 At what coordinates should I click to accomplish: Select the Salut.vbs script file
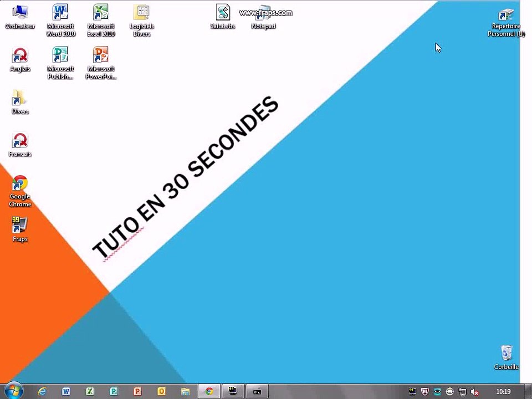[x=223, y=17]
